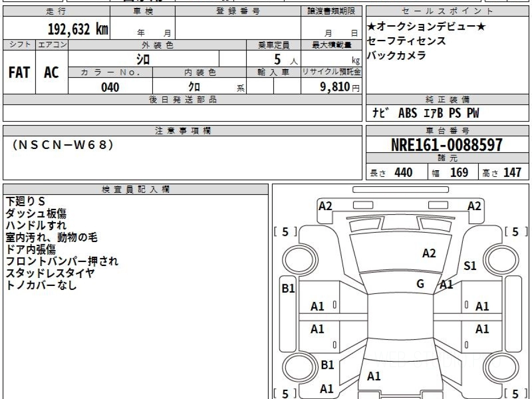Click the note トノカバーなし
This screenshot has height=399, width=532.
tap(41, 285)
